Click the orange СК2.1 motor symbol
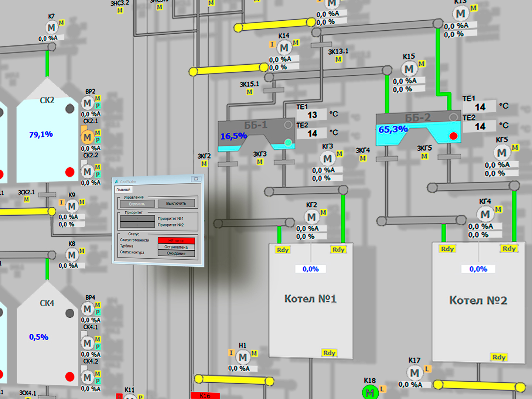Image resolution: width=532 pixels, height=399 pixels. click(87, 137)
